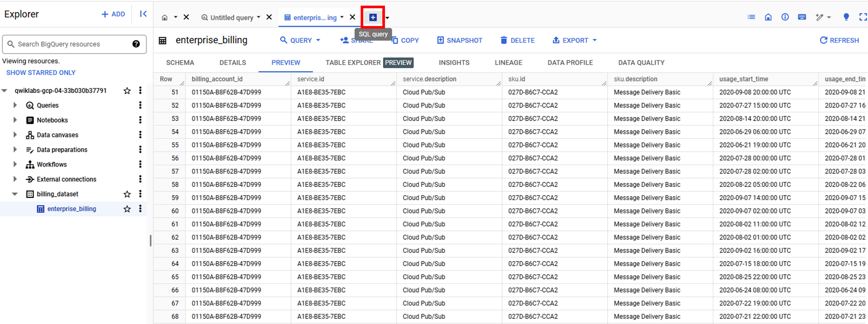
Task: Create a new SQL query tab
Action: pos(373,17)
